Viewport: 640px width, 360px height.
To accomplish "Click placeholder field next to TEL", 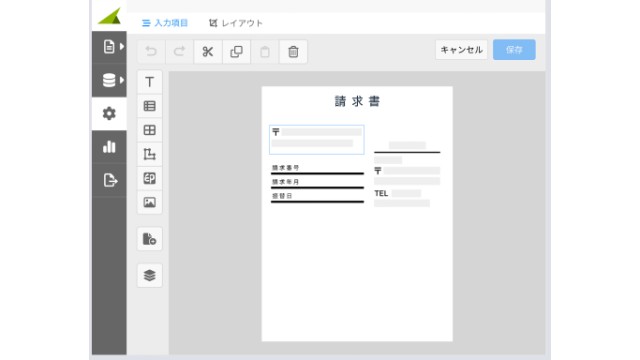I will 406,193.
